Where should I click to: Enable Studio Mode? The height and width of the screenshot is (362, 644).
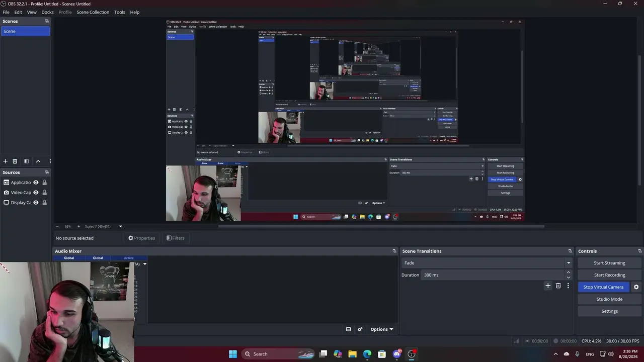[609, 299]
